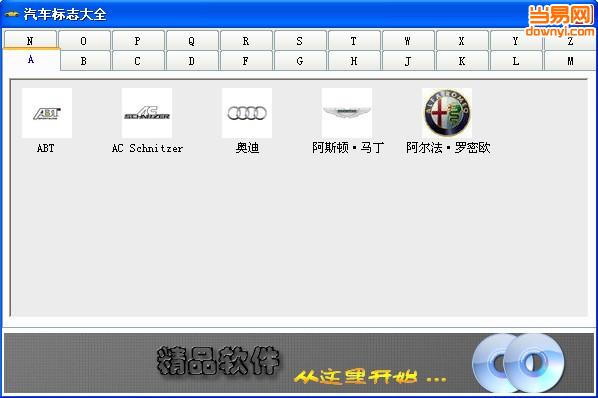Click the CD discs banner image
598x398 pixels.
tap(518, 363)
